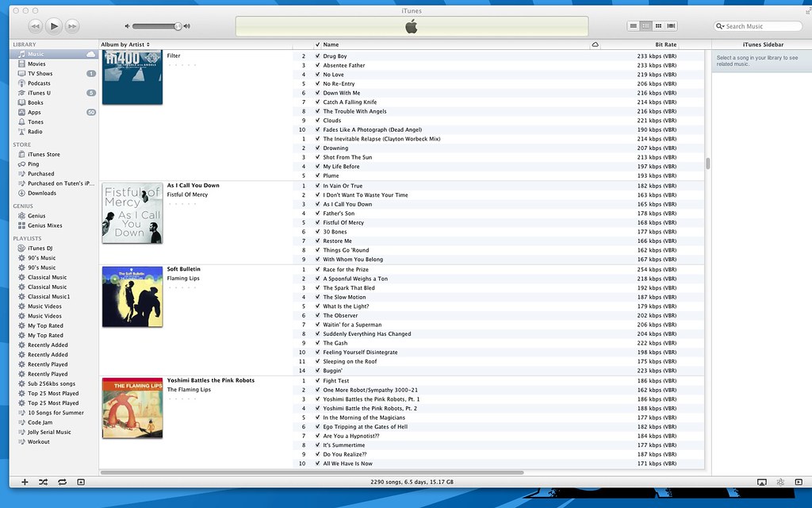Open Radio in the sidebar

click(x=35, y=132)
